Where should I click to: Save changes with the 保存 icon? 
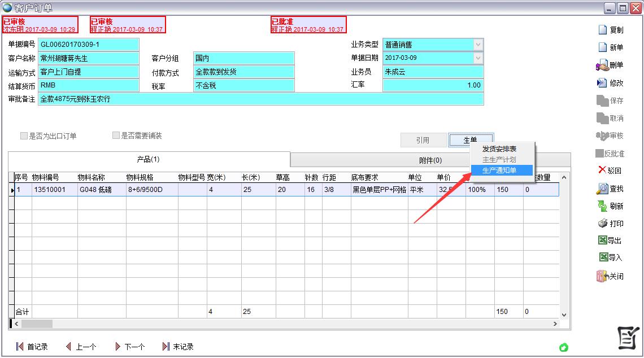coord(613,100)
